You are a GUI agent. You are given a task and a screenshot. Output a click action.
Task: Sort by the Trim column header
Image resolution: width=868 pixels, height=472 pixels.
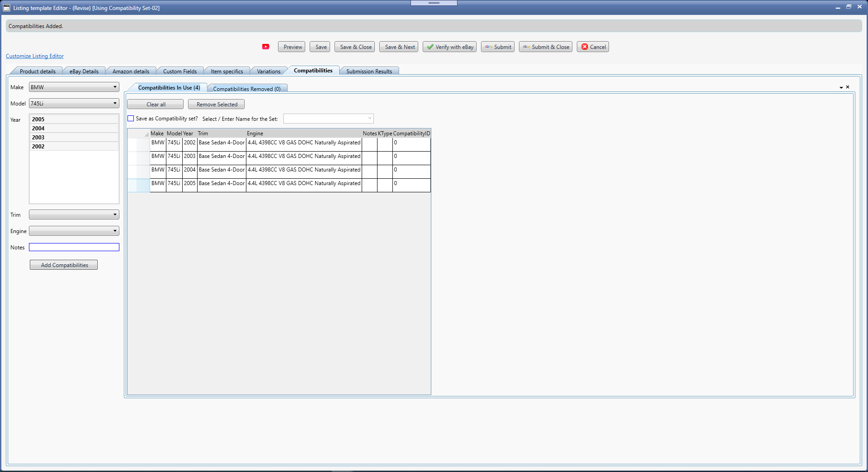[222, 133]
